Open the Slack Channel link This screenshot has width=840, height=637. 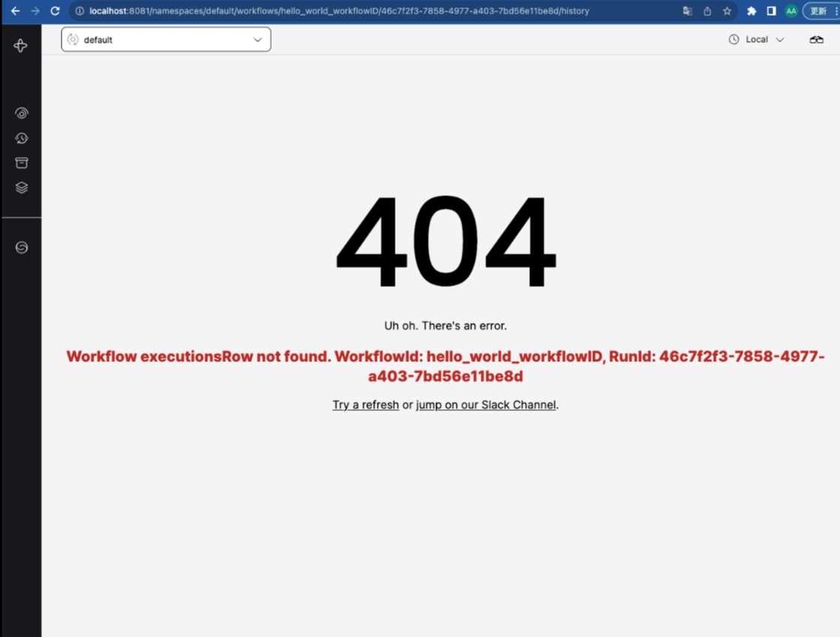[x=486, y=404]
